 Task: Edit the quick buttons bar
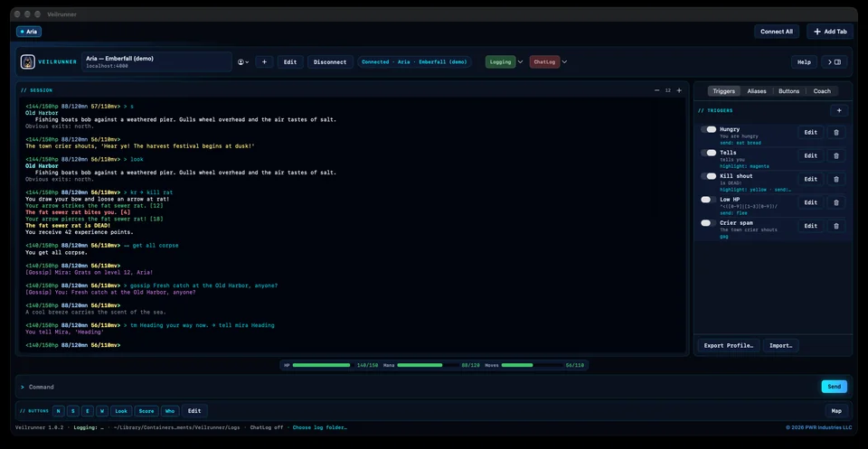(194, 411)
